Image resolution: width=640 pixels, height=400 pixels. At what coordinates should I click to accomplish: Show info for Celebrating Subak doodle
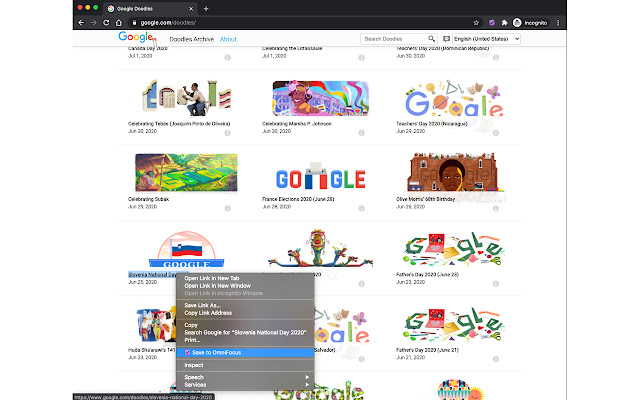click(x=227, y=208)
